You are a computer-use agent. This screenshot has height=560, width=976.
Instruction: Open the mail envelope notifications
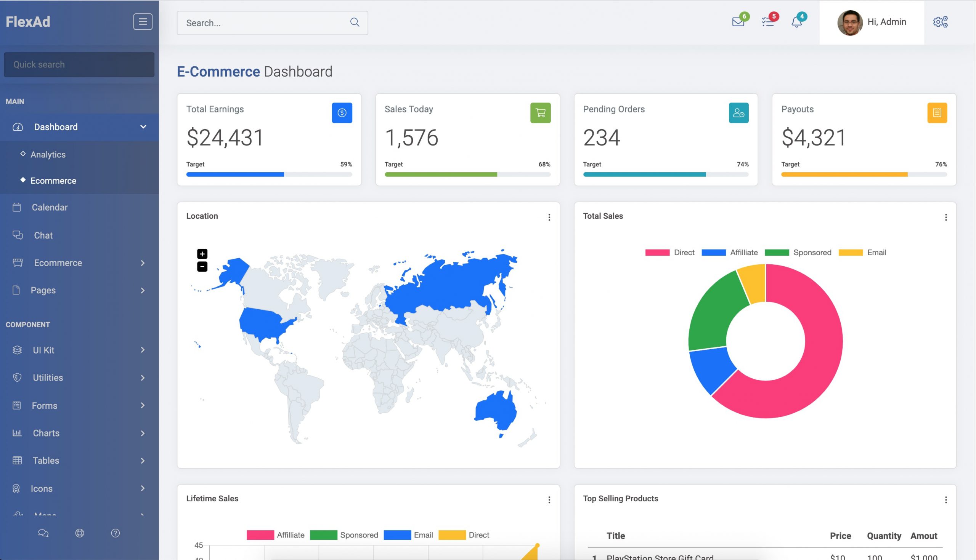pos(738,22)
